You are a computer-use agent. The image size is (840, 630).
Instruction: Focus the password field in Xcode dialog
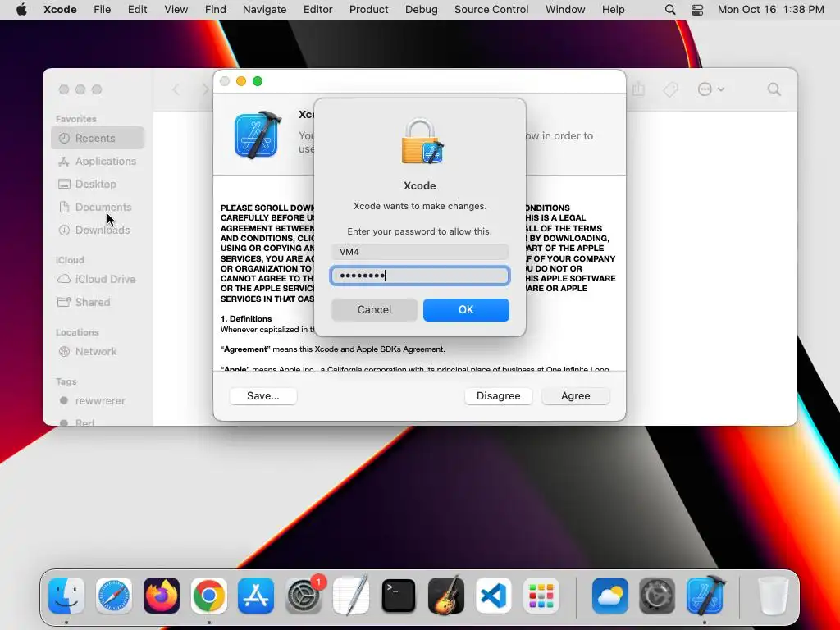click(420, 276)
